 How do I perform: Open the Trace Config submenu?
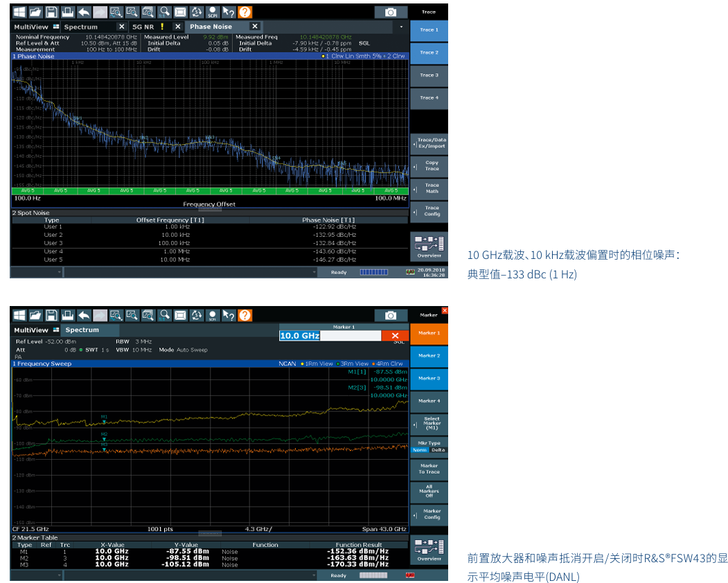pyautogui.click(x=429, y=211)
